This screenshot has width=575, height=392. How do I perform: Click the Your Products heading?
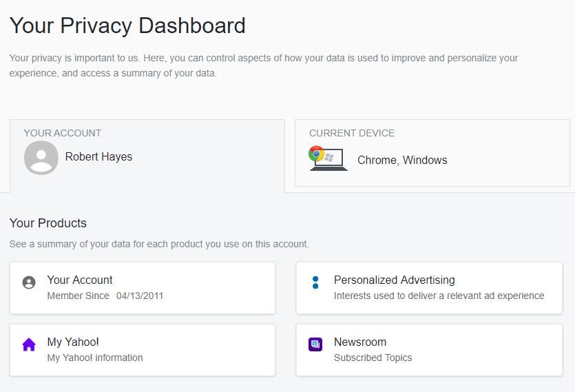[48, 223]
